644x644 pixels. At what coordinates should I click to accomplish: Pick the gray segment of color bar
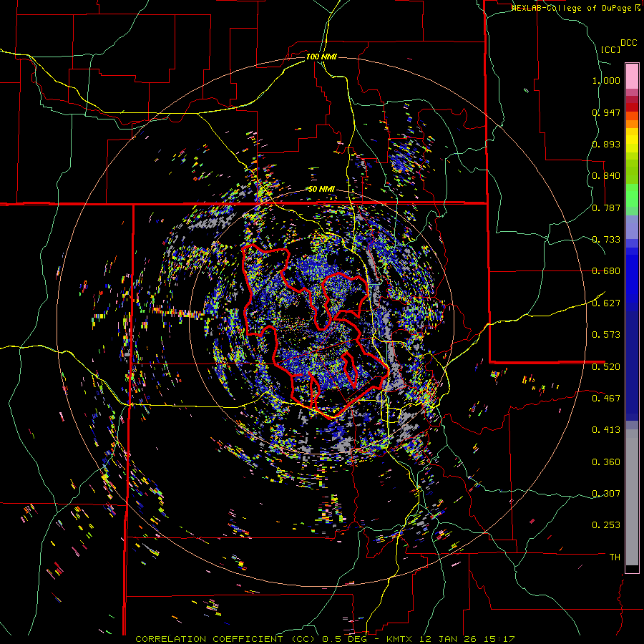(632, 497)
